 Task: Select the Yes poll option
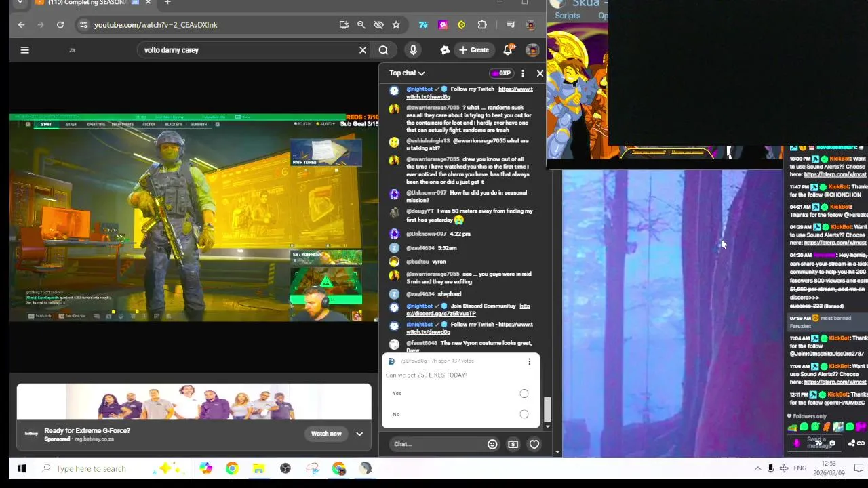coord(524,393)
